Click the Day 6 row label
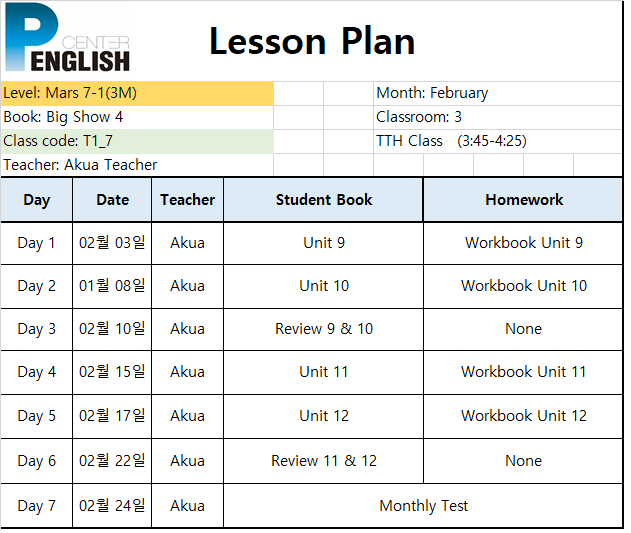This screenshot has width=631, height=533. (x=37, y=461)
